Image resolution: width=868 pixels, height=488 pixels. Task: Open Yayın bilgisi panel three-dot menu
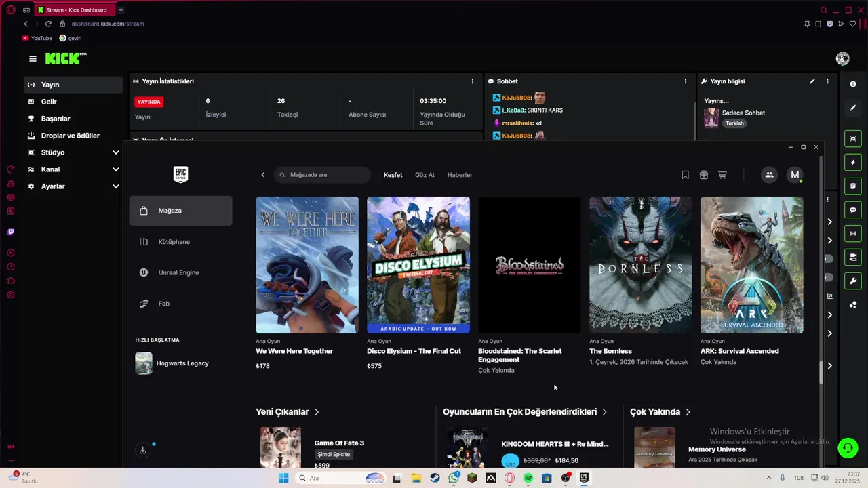click(x=827, y=81)
